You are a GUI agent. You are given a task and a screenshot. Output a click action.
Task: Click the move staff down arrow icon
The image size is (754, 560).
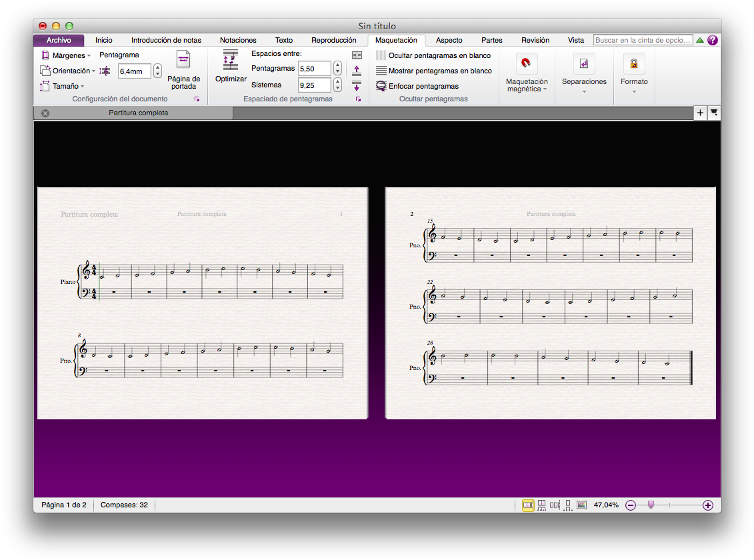(357, 85)
